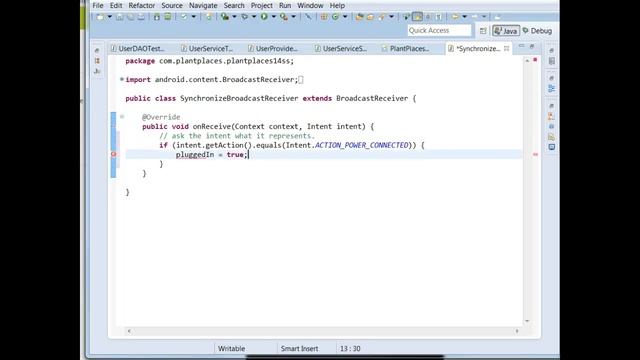640x360 pixels.
Task: Expand the Back history dropdown arrow
Action: pyautogui.click(x=464, y=17)
